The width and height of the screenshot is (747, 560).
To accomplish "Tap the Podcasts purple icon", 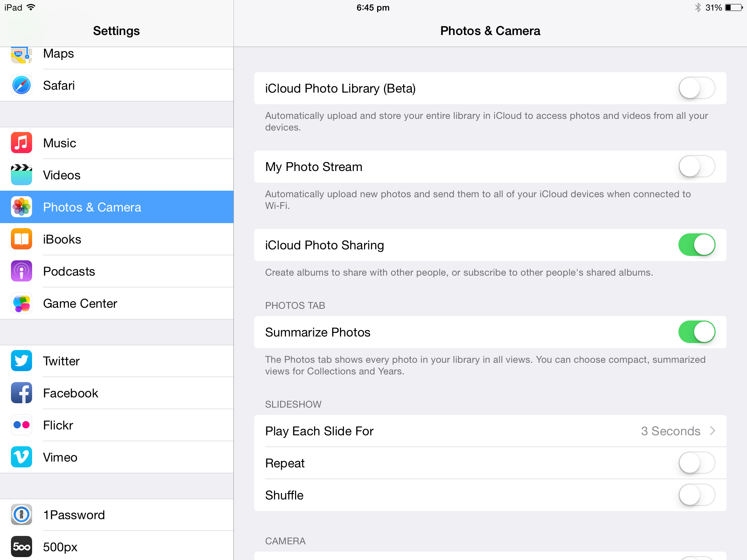I will coord(22,271).
